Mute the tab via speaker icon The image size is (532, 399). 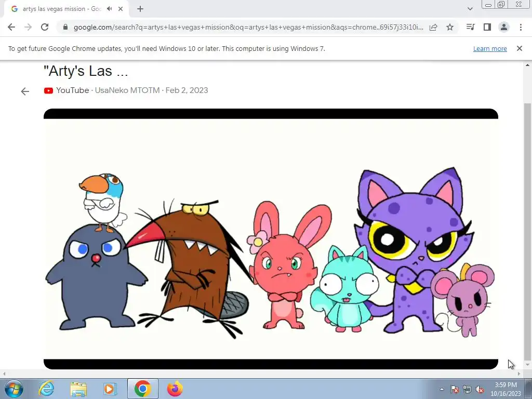coord(109,9)
